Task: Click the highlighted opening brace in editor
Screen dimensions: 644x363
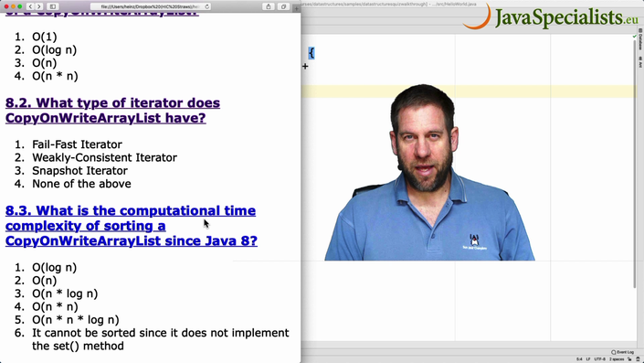Action: tap(311, 53)
